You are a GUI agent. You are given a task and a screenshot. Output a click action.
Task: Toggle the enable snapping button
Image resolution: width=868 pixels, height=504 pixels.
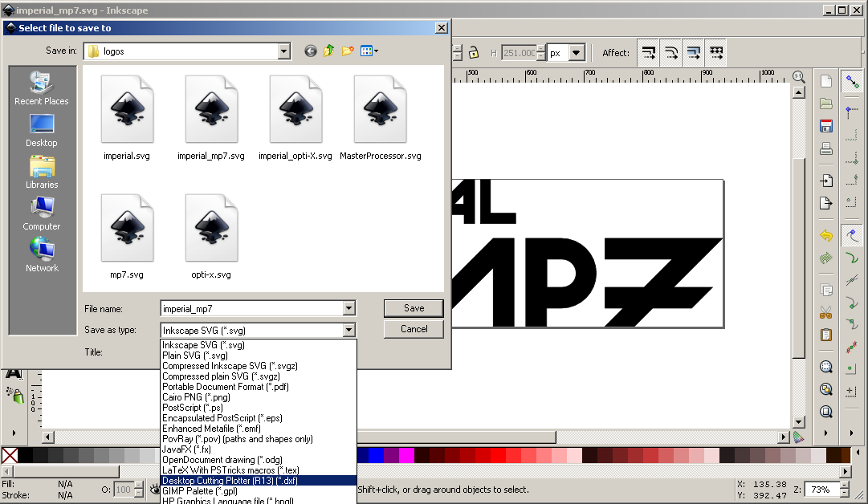point(851,81)
